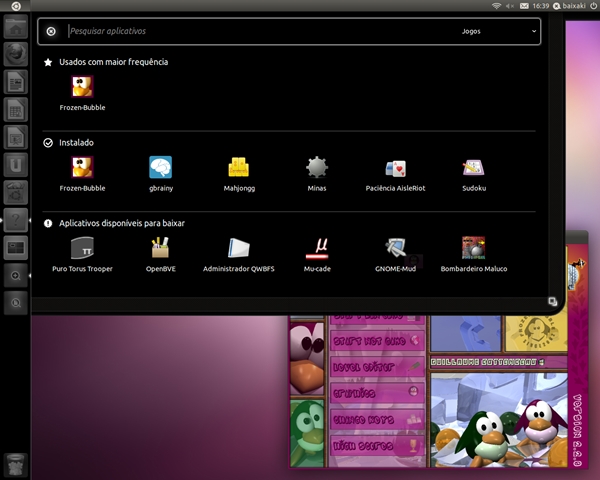This screenshot has width=600, height=480.
Task: Start the Minas game
Action: 317,168
